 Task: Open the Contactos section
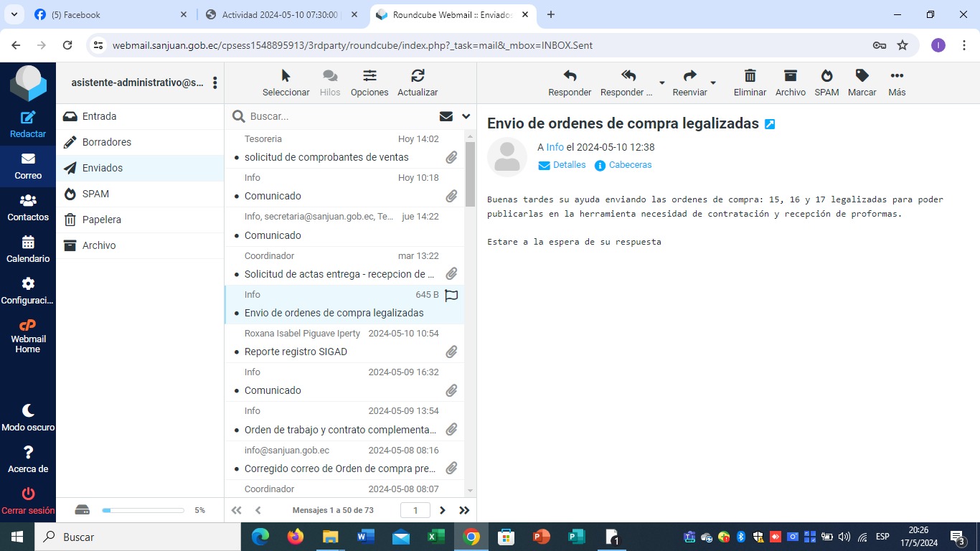(x=28, y=202)
